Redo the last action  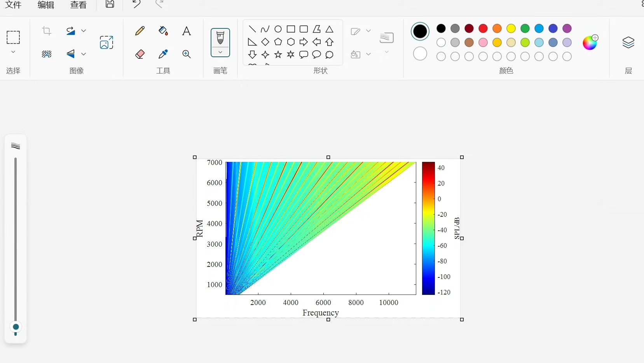(160, 5)
